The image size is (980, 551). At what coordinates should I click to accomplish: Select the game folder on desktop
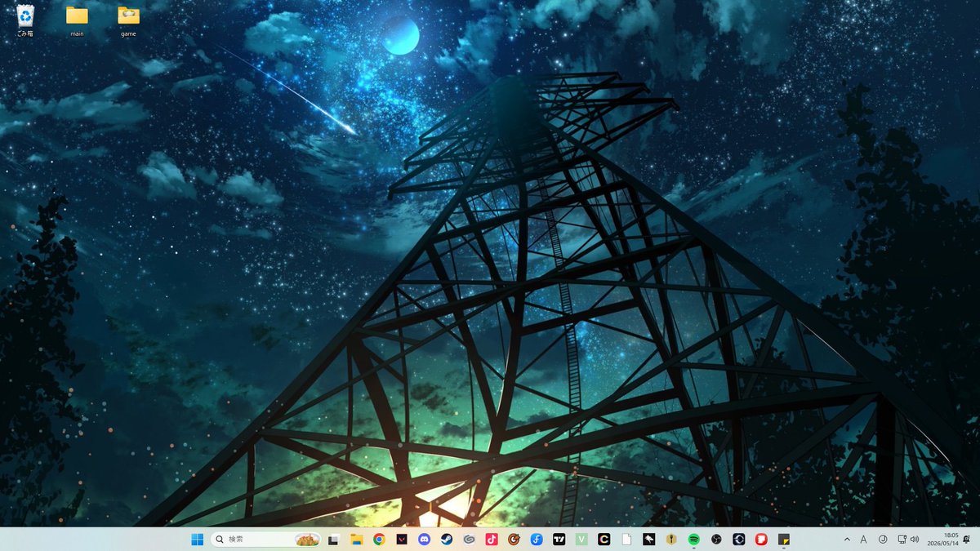pyautogui.click(x=128, y=21)
